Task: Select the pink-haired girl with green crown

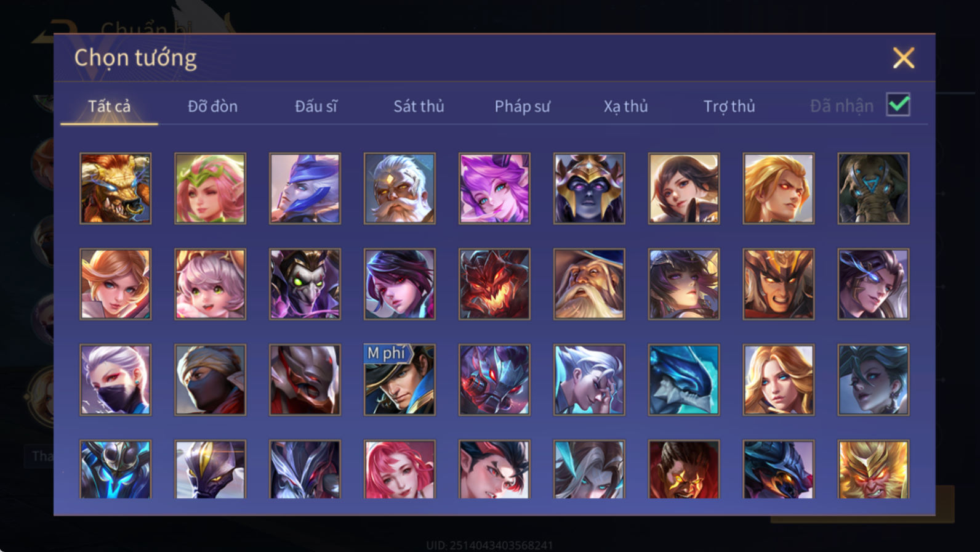Action: click(x=211, y=189)
